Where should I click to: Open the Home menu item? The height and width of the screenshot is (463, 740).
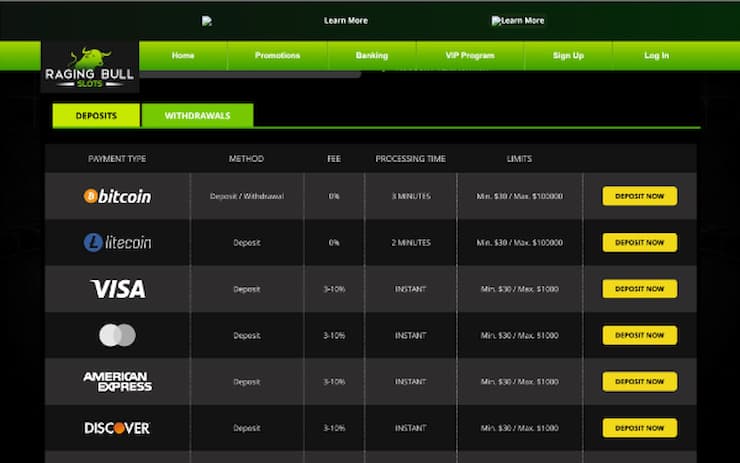coord(183,56)
